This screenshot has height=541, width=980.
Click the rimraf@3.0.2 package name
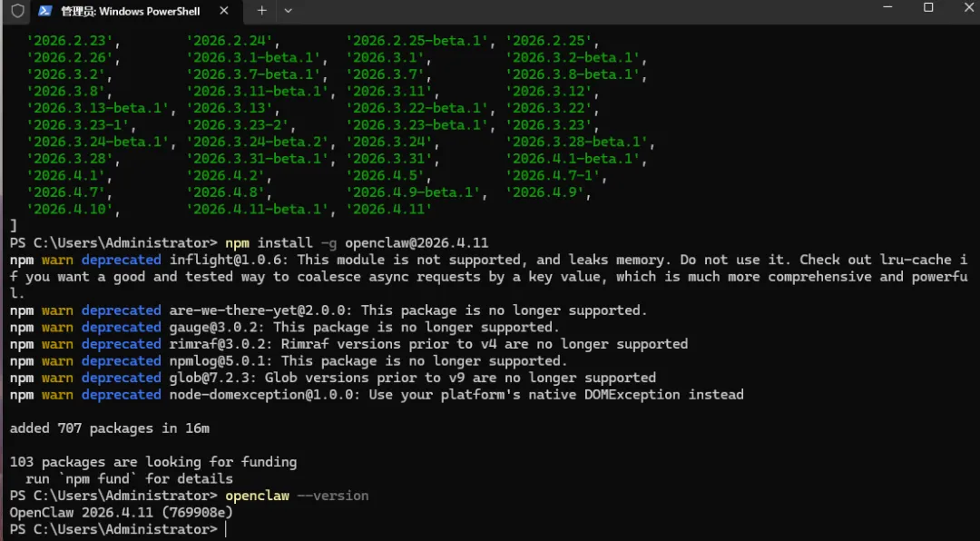click(221, 344)
